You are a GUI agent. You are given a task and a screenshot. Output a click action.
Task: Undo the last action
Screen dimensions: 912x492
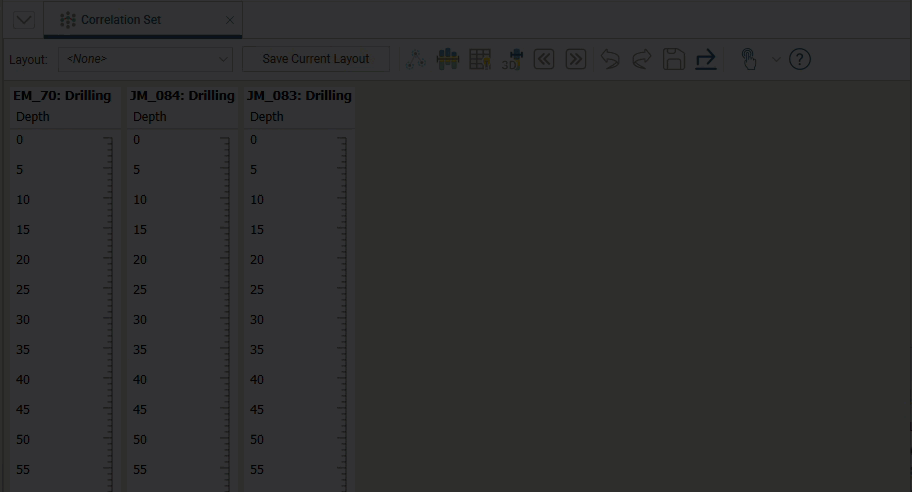point(609,59)
